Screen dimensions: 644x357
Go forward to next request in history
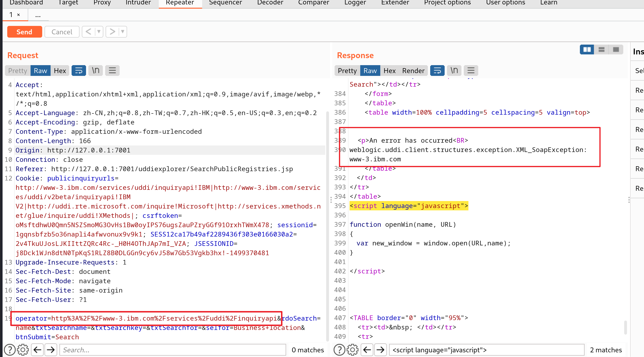pos(112,32)
